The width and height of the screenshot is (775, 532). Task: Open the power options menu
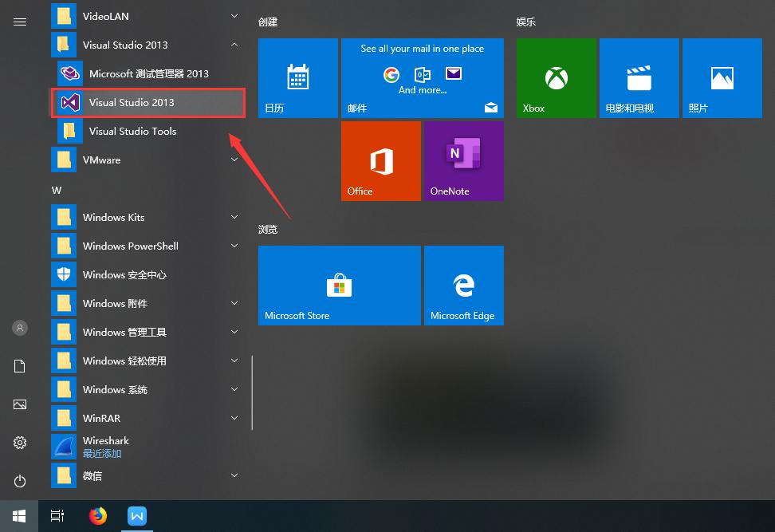click(19, 481)
